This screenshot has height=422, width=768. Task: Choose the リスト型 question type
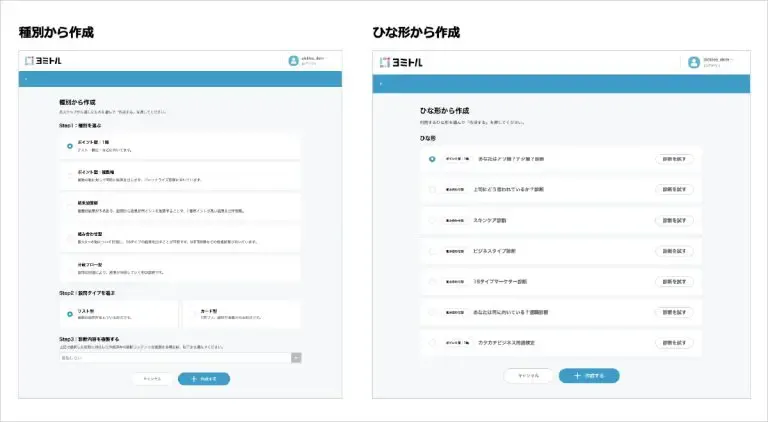[x=119, y=314]
